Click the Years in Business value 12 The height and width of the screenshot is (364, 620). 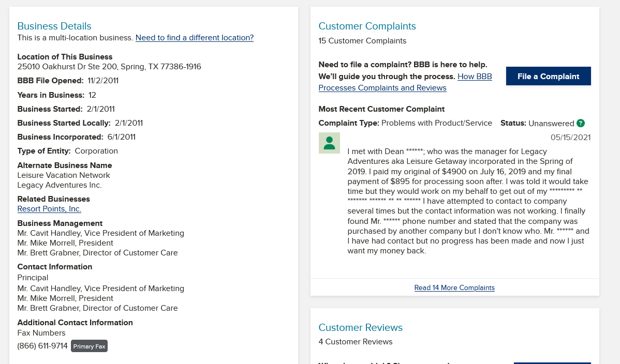[92, 95]
